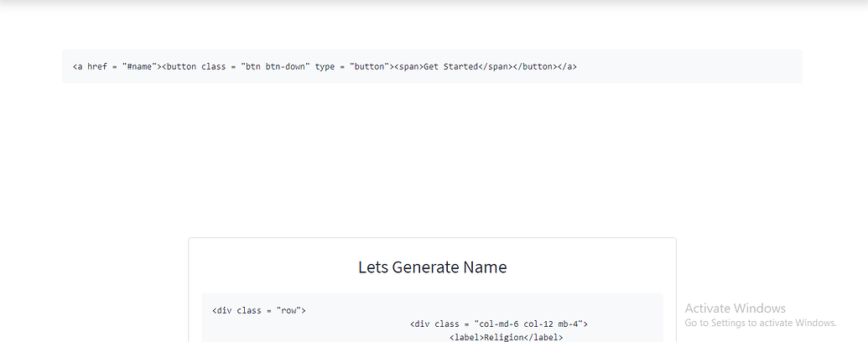
Task: Click the <div class = "row"> code line
Action: (259, 311)
